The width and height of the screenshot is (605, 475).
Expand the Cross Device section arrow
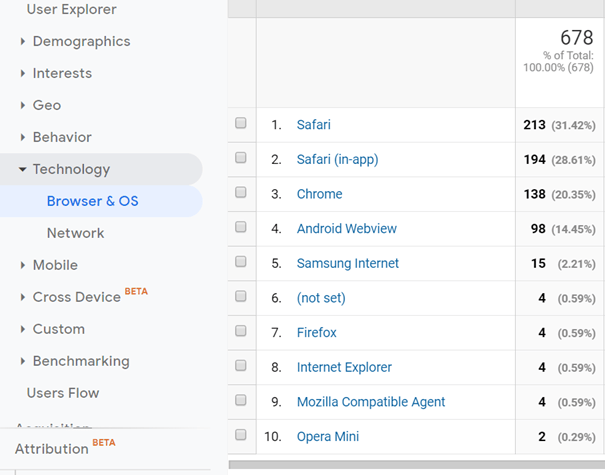point(23,297)
